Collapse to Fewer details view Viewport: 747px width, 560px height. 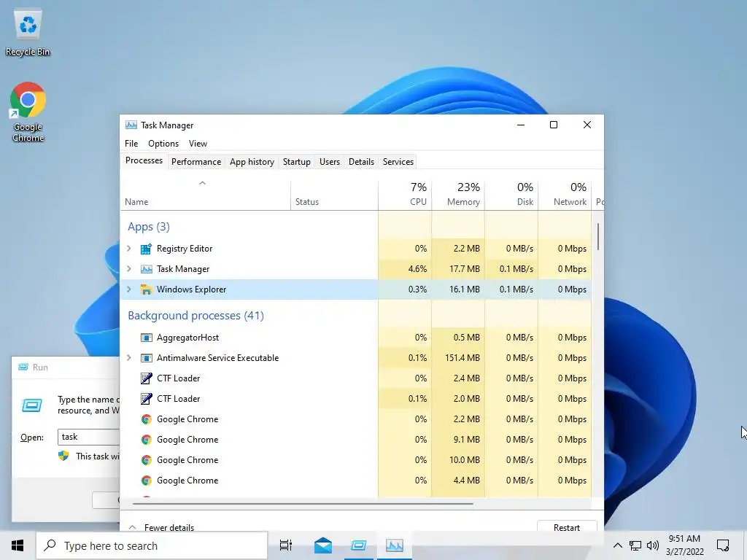click(x=161, y=528)
